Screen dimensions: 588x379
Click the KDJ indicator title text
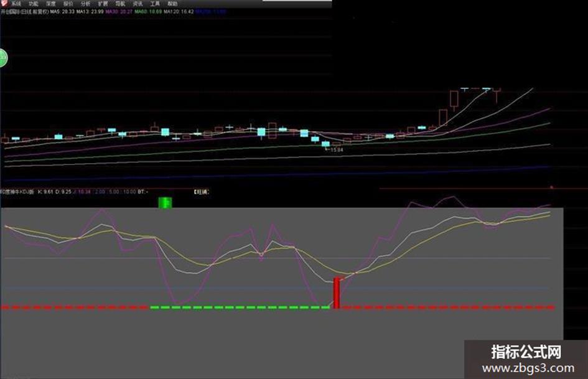pyautogui.click(x=17, y=192)
